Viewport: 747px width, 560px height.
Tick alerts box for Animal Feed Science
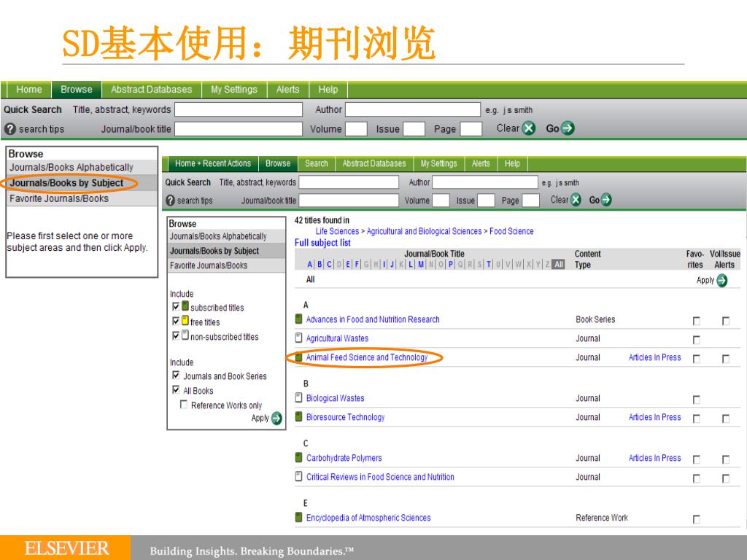point(726,359)
